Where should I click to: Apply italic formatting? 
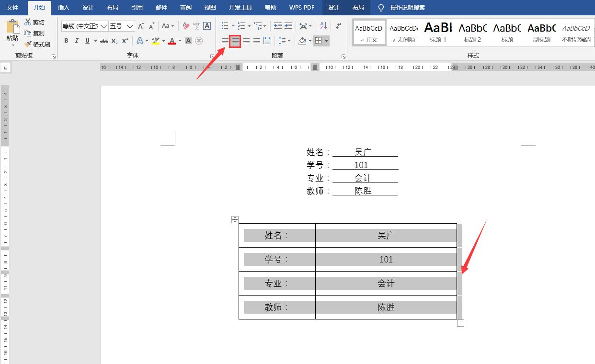point(76,41)
